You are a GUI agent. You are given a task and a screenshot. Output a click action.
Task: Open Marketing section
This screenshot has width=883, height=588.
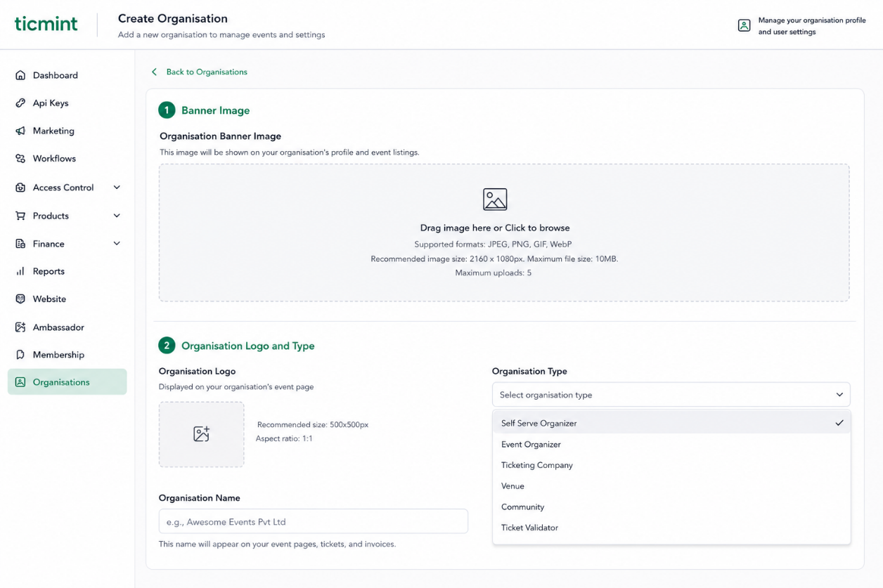(x=67, y=131)
